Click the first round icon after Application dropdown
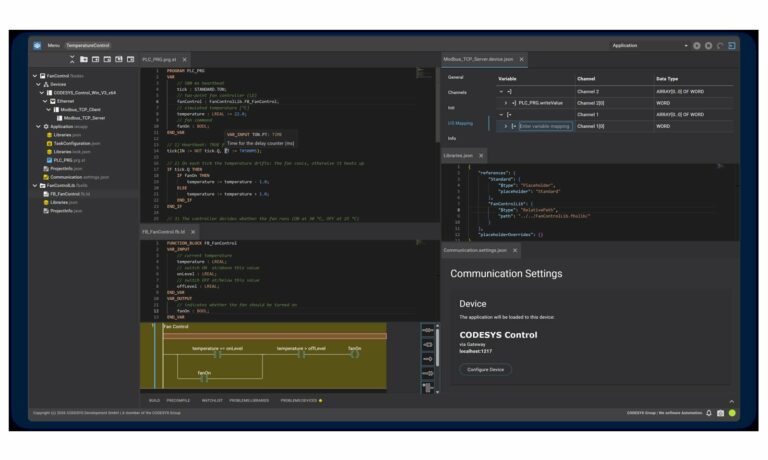 pyautogui.click(x=696, y=46)
